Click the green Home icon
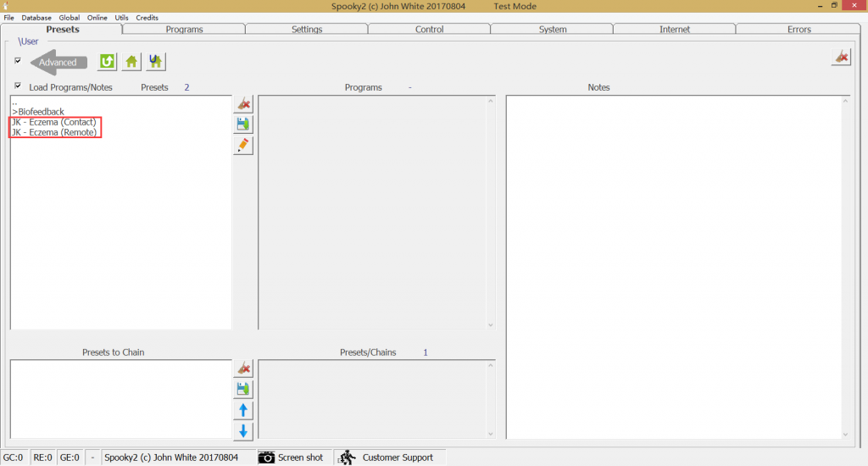 [131, 62]
